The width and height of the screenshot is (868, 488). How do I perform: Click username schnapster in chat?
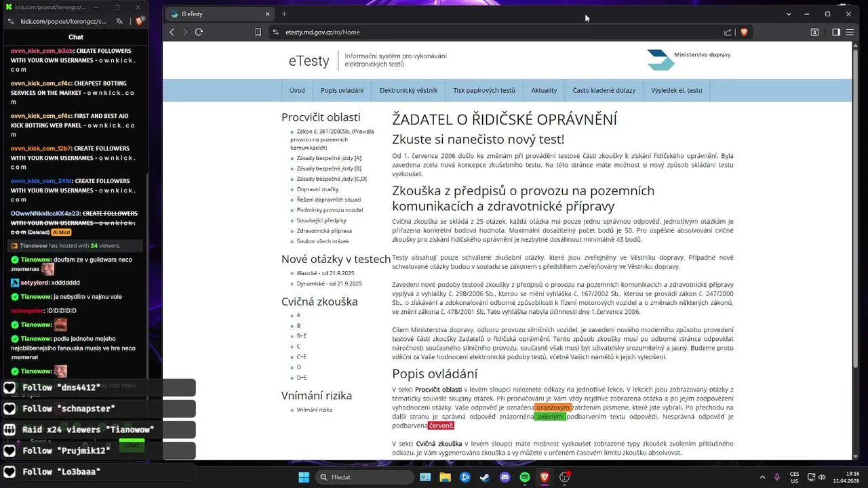coord(28,310)
